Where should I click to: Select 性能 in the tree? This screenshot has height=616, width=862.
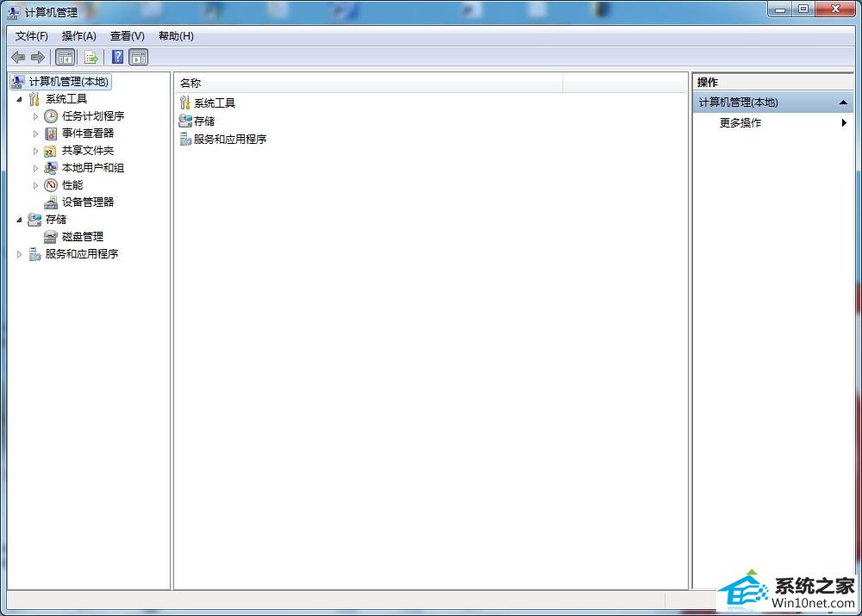[72, 185]
